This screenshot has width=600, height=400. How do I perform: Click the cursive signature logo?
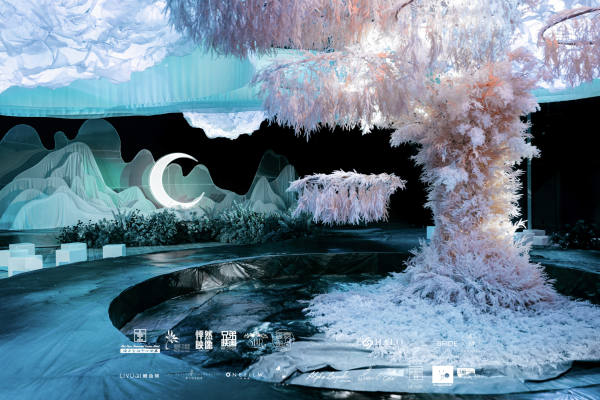point(328,376)
